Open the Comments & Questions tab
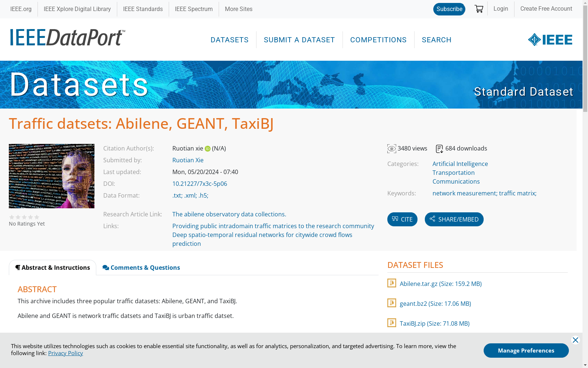Image resolution: width=588 pixels, height=368 pixels. point(141,268)
